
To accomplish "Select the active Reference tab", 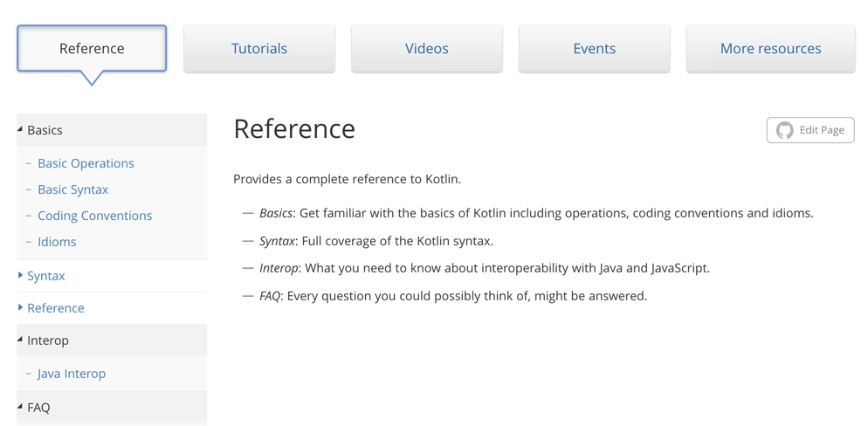I will (x=92, y=48).
